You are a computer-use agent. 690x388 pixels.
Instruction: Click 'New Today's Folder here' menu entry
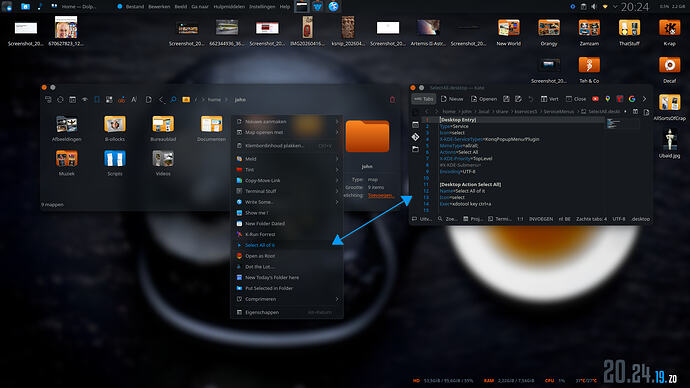[286, 278]
